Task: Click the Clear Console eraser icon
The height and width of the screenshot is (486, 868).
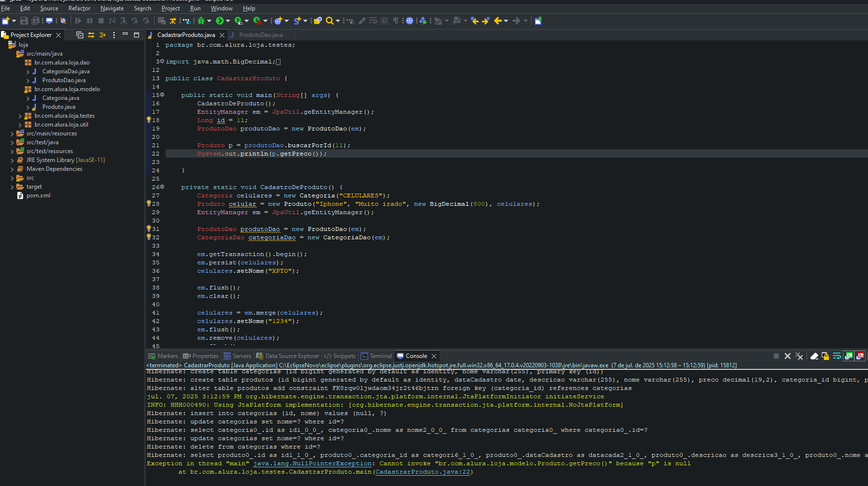Action: 814,356
